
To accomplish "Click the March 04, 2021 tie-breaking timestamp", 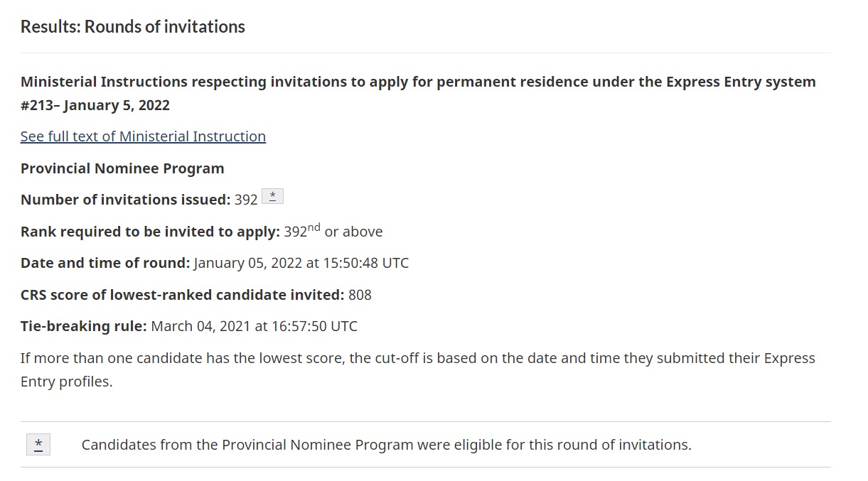I will (x=254, y=326).
